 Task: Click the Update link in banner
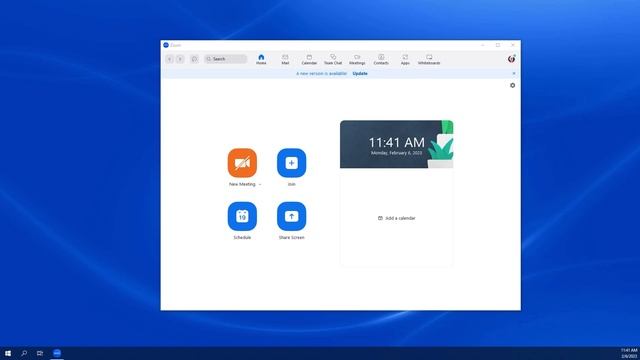pyautogui.click(x=360, y=73)
